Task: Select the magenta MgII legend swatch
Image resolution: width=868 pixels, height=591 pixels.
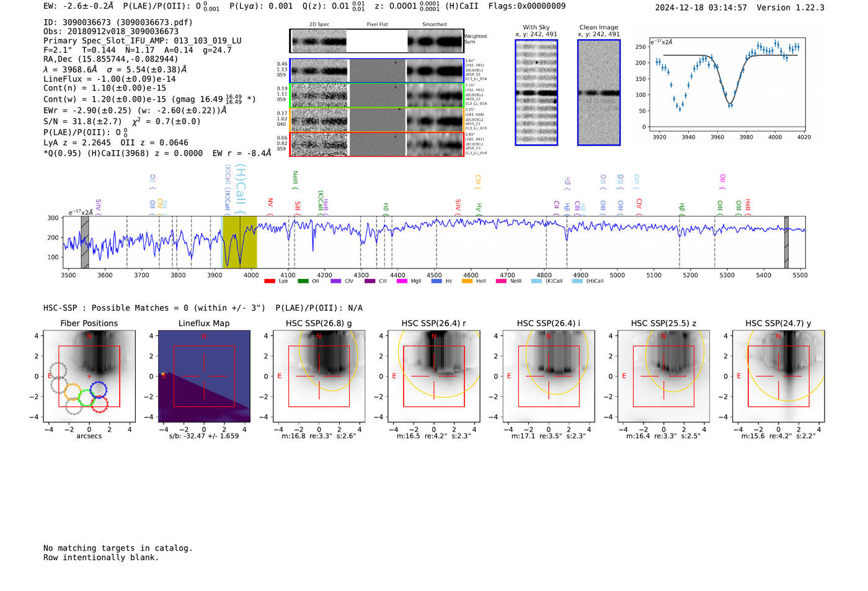Action: [x=402, y=281]
